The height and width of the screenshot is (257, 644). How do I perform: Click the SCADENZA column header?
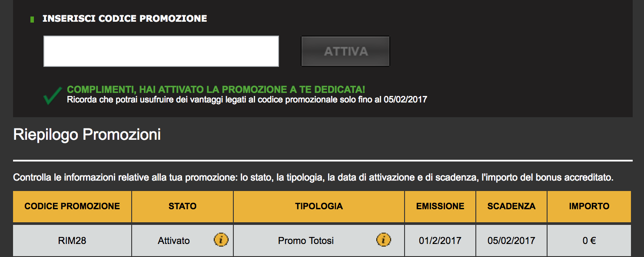coord(511,207)
